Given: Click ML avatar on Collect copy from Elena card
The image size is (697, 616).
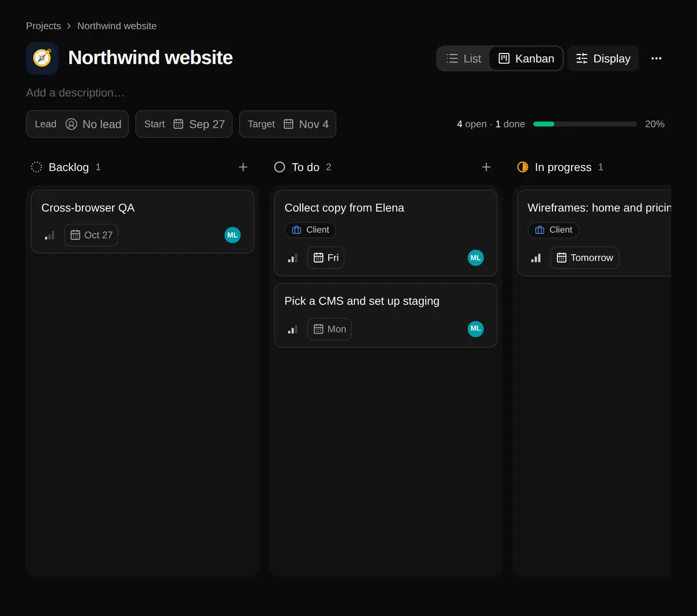Looking at the screenshot, I should [x=476, y=258].
